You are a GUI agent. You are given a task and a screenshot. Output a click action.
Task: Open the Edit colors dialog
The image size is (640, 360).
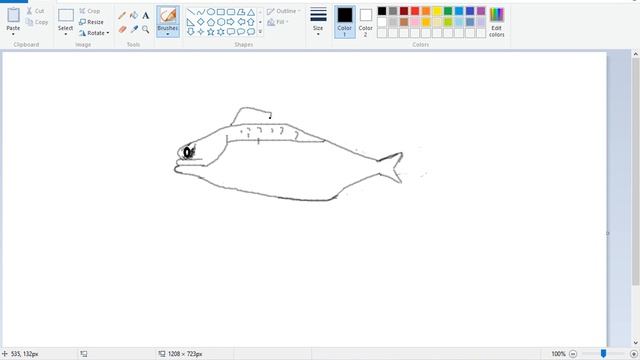coord(497,22)
